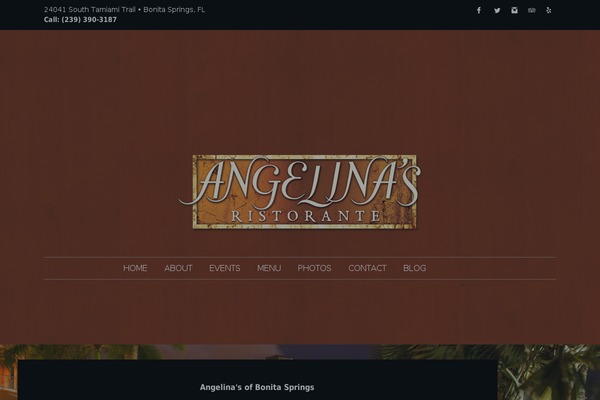This screenshot has width=600, height=400.
Task: Open the BLOG menu item
Action: click(x=414, y=268)
